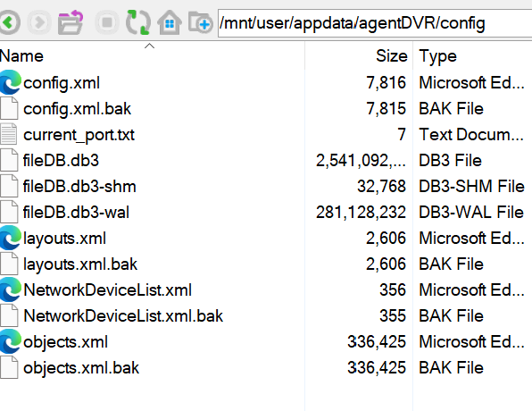Image resolution: width=532 pixels, height=411 pixels.
Task: Click the DB3-SHM File type cell
Action: click(471, 186)
